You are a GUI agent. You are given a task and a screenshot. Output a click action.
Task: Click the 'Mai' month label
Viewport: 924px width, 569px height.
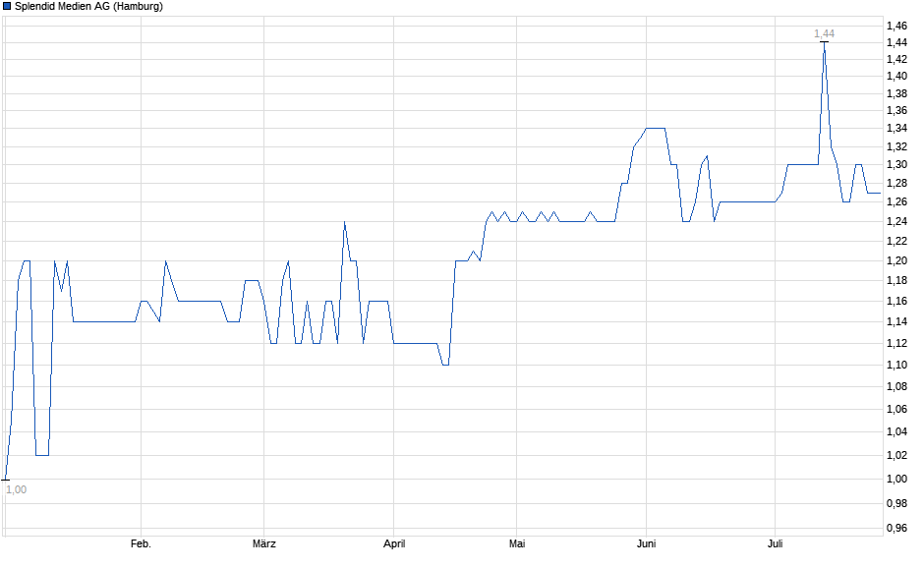click(517, 544)
